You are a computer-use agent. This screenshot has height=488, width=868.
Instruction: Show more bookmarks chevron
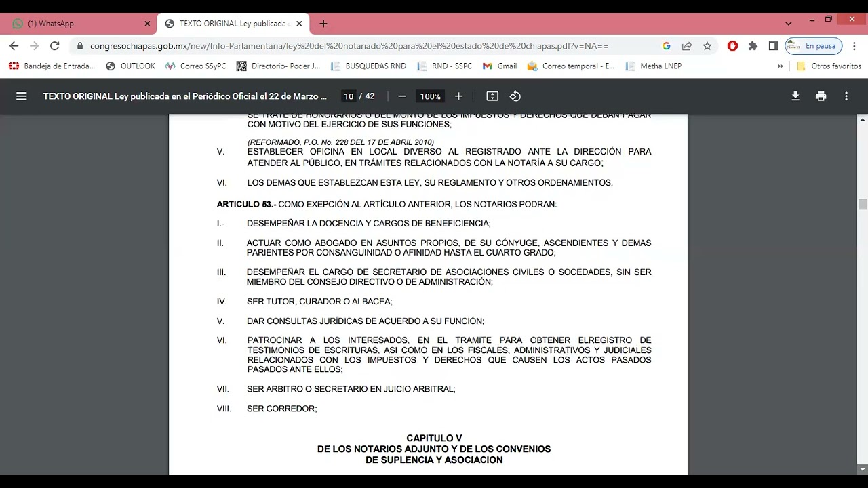point(780,66)
